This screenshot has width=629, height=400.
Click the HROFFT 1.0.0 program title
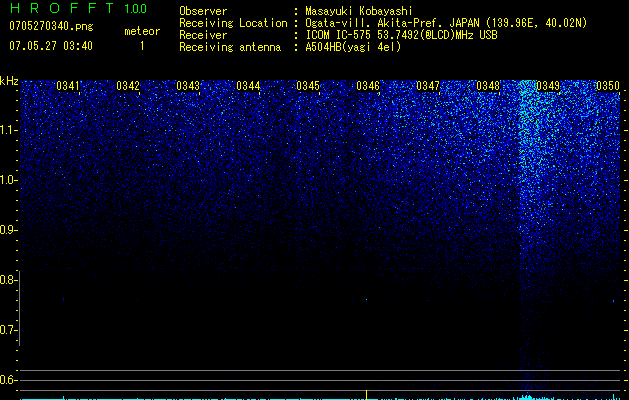79,8
